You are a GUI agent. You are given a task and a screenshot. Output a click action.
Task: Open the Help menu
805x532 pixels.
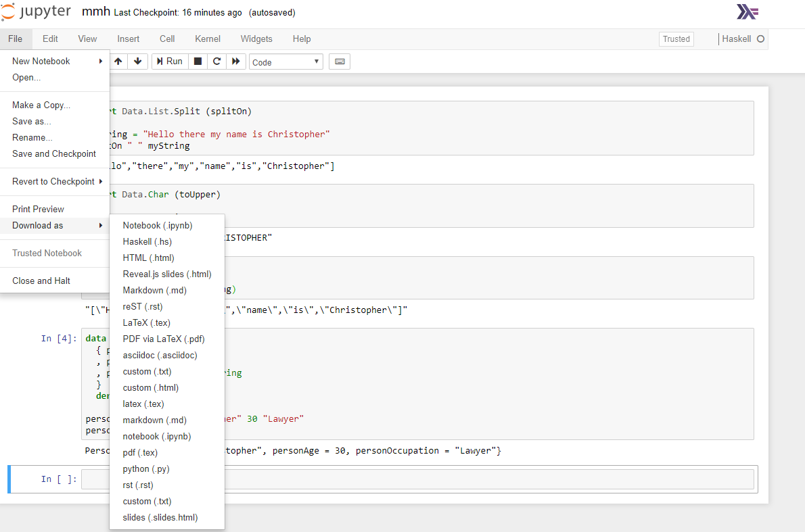(302, 39)
